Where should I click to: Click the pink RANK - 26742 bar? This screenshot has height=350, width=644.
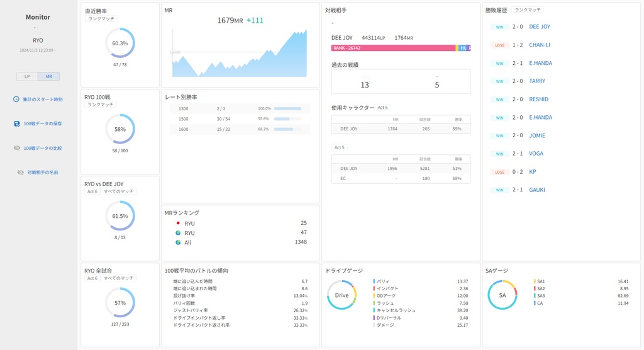[x=394, y=48]
